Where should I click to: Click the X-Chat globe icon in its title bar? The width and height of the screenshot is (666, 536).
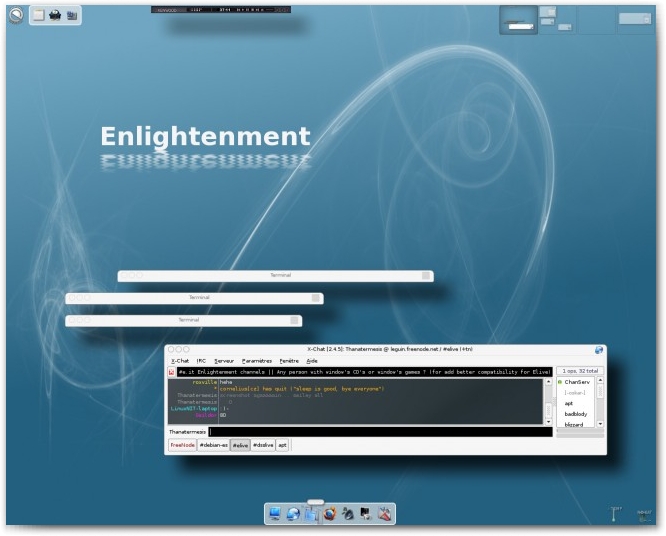598,350
